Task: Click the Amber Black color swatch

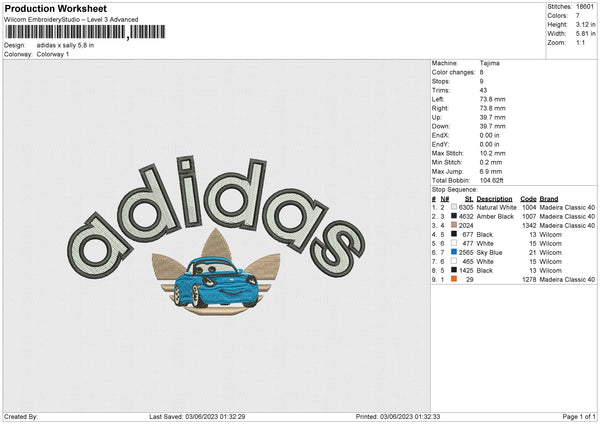Action: pyautogui.click(x=454, y=216)
